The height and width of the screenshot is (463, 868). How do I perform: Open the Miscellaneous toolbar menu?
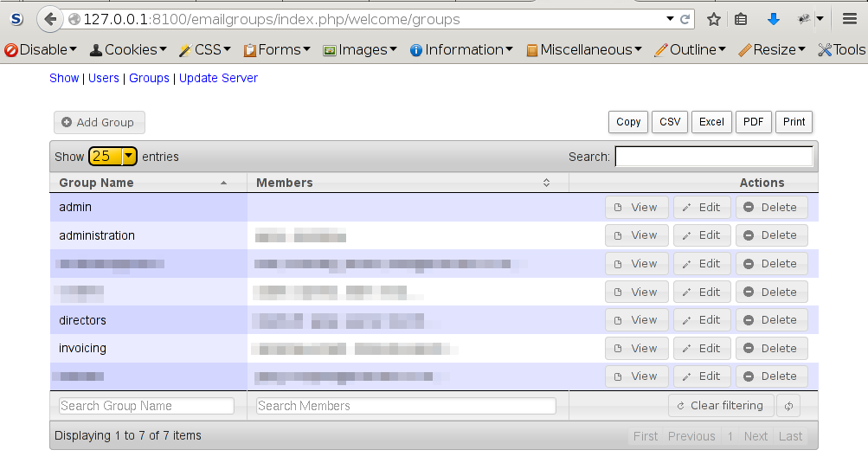(x=584, y=50)
